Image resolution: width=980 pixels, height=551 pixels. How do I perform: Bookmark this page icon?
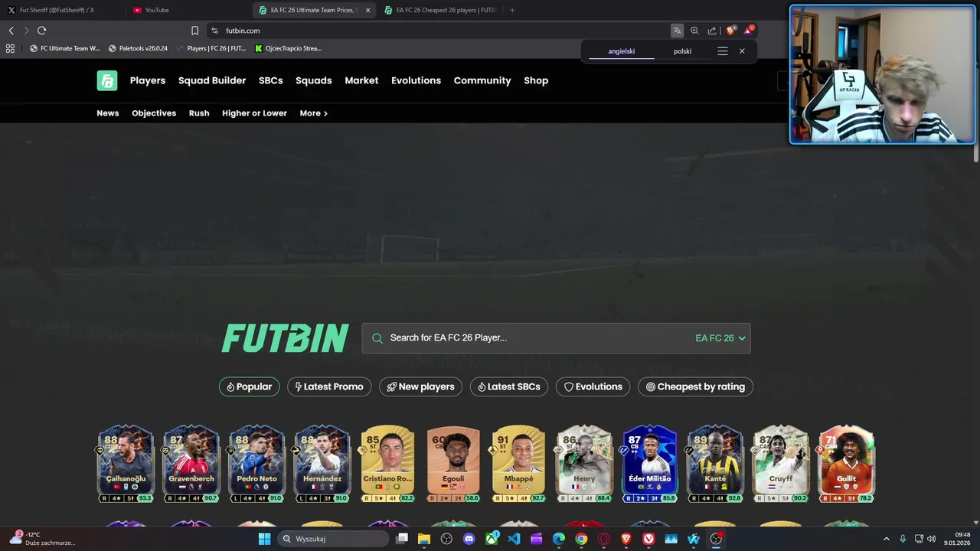[194, 31]
